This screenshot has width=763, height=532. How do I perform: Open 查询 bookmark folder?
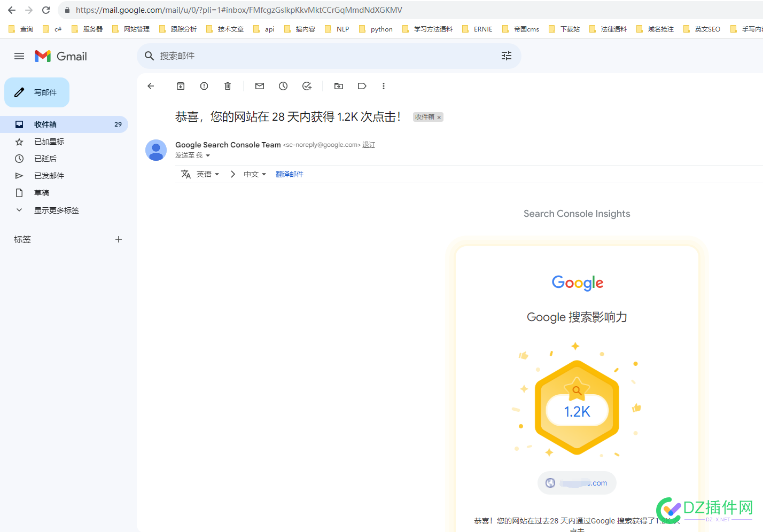[x=21, y=29]
